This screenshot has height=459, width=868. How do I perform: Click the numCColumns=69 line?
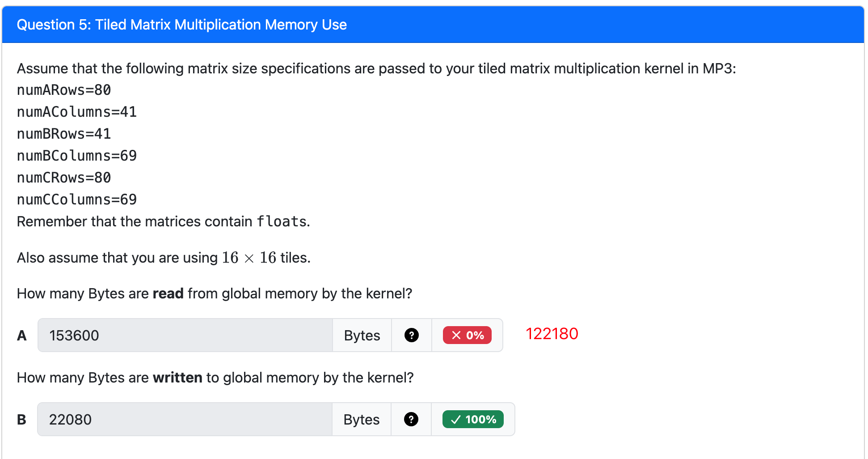click(77, 200)
